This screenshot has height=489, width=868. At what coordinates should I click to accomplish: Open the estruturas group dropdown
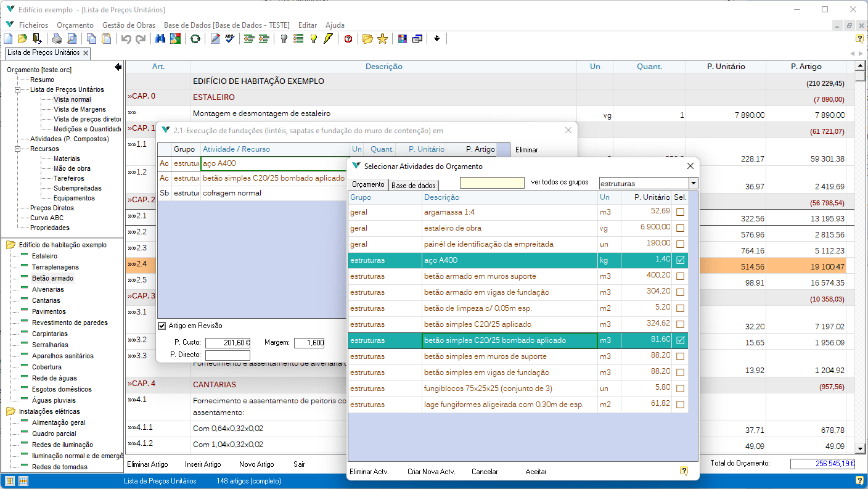click(693, 183)
